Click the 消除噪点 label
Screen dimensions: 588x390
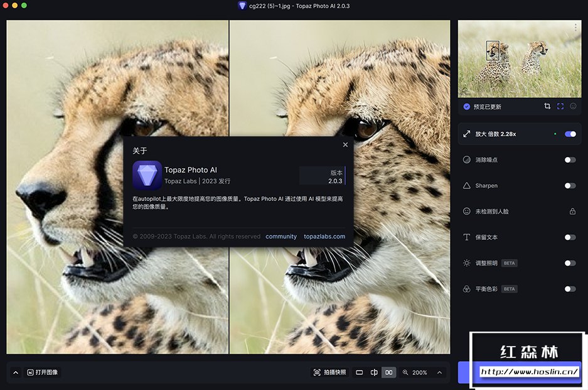pyautogui.click(x=486, y=160)
